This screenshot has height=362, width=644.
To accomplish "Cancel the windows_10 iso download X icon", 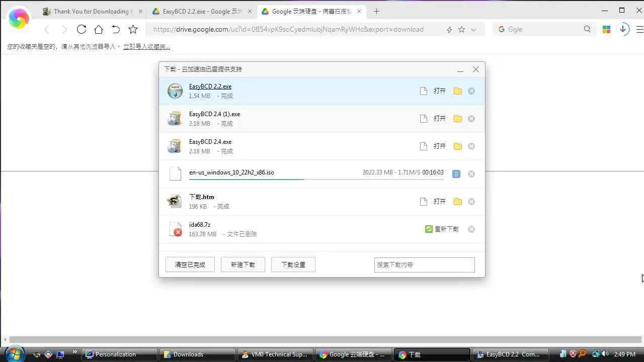I will coord(471,174).
